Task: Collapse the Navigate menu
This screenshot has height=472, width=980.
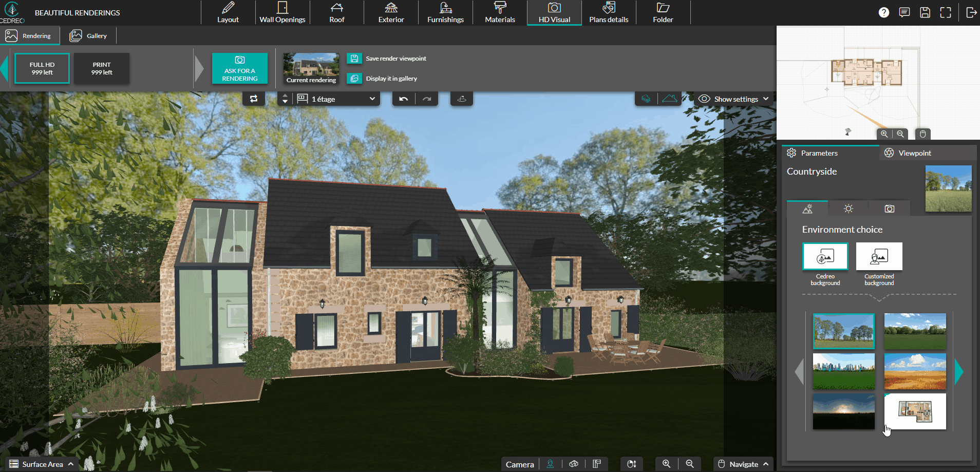Action: click(743, 464)
